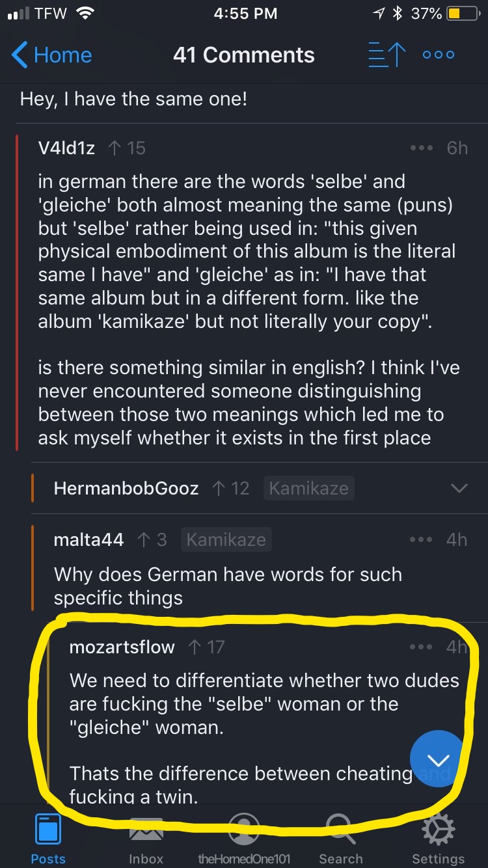The width and height of the screenshot is (488, 868).
Task: Upvote arrow on HermanbobGooz comment
Action: coord(219,488)
